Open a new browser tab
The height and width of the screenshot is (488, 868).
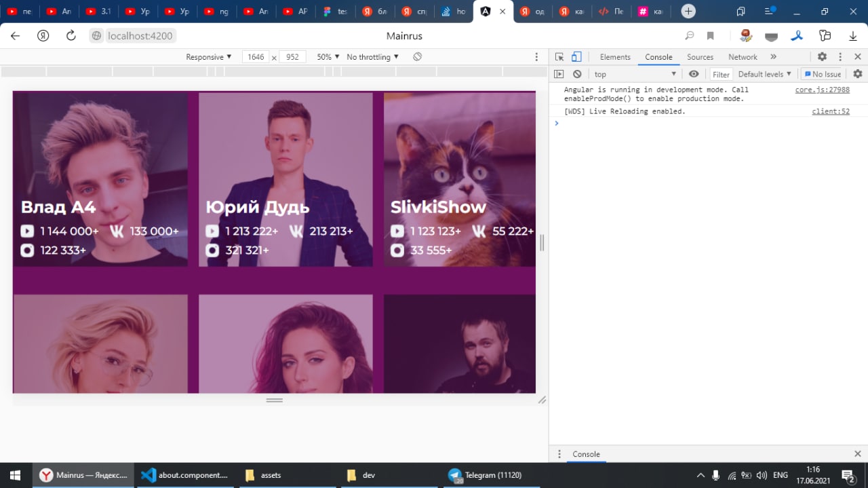click(688, 12)
